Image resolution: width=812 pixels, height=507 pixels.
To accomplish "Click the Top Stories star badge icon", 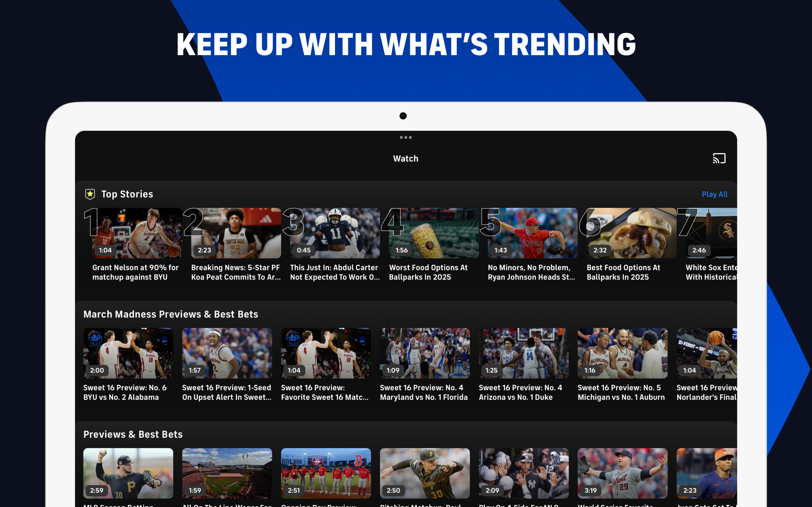I will (x=90, y=194).
